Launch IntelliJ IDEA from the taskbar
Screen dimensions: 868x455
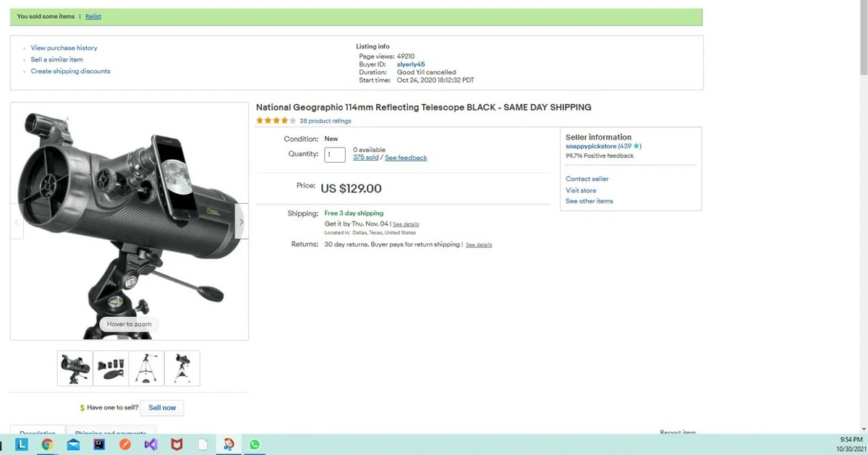click(x=99, y=445)
